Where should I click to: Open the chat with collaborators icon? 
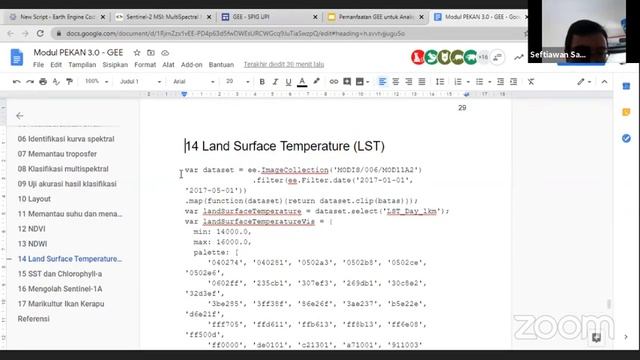497,57
